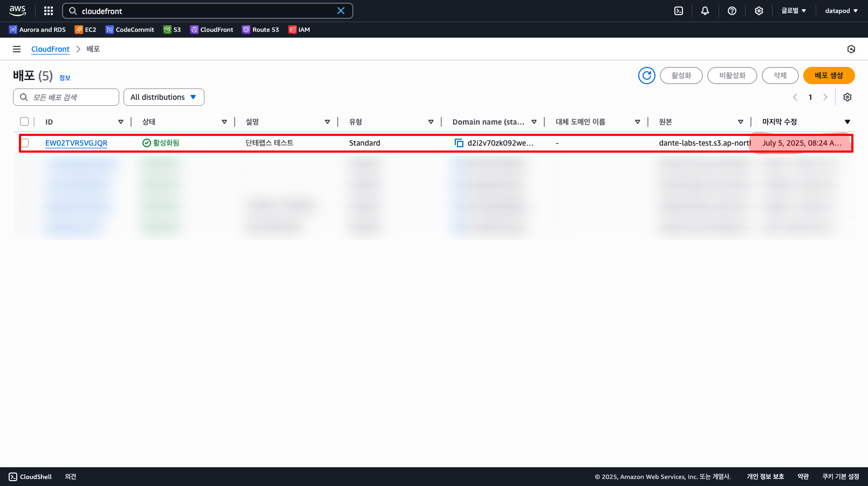This screenshot has width=868, height=486.
Task: Expand the 글로벌 region dropdown
Action: coord(794,11)
